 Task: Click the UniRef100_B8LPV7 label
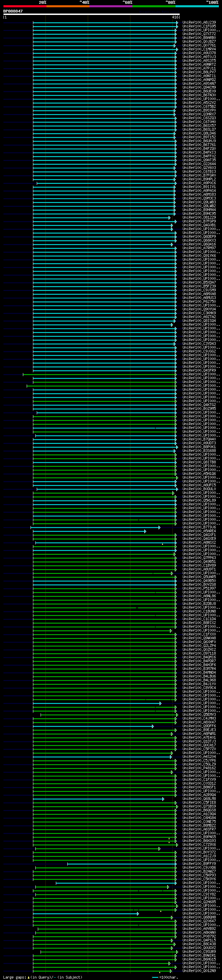(199, 72)
